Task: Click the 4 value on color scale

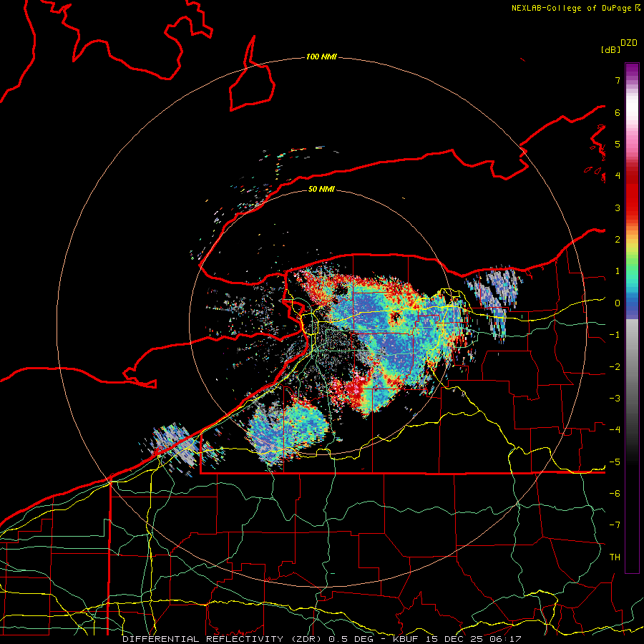Action: pyautogui.click(x=618, y=176)
